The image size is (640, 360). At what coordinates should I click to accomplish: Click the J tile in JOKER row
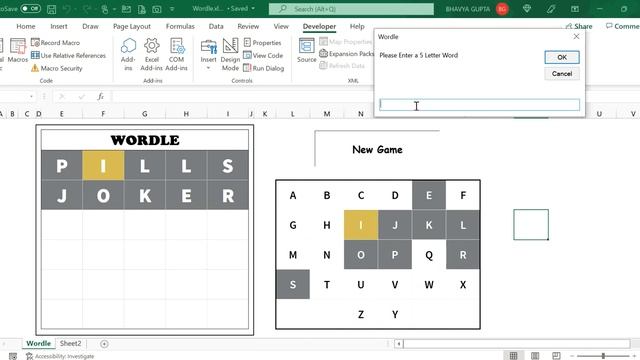62,196
